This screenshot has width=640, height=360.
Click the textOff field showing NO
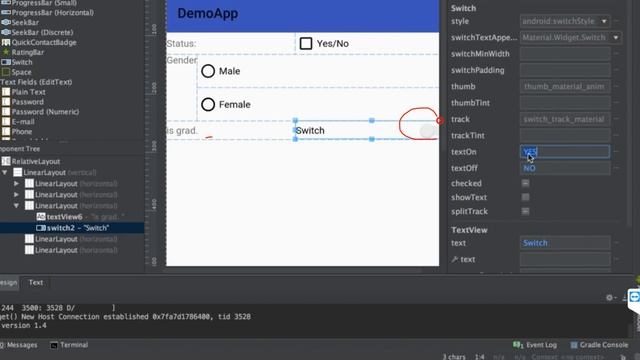point(565,168)
